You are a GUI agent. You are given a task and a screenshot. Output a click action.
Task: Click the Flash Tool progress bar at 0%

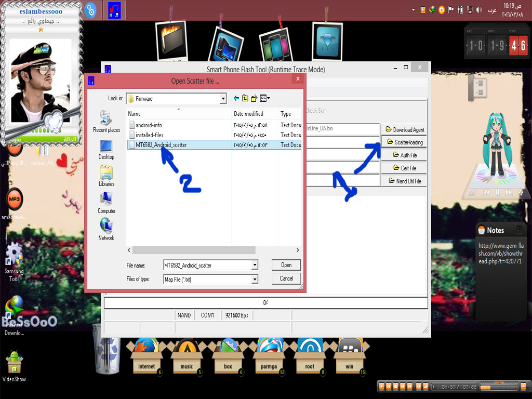265,303
